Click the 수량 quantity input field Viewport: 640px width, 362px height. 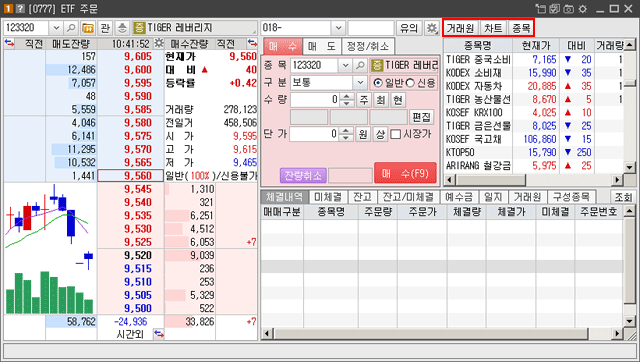[315, 99]
